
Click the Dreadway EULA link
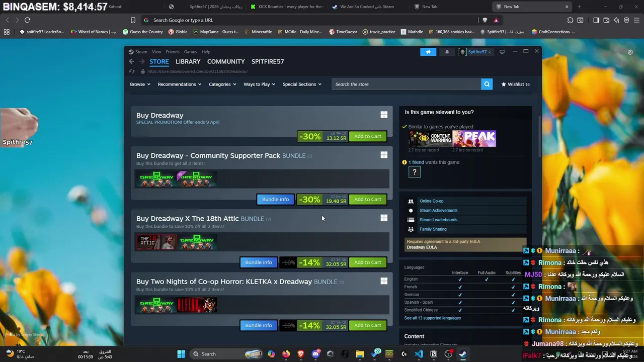pos(422,247)
